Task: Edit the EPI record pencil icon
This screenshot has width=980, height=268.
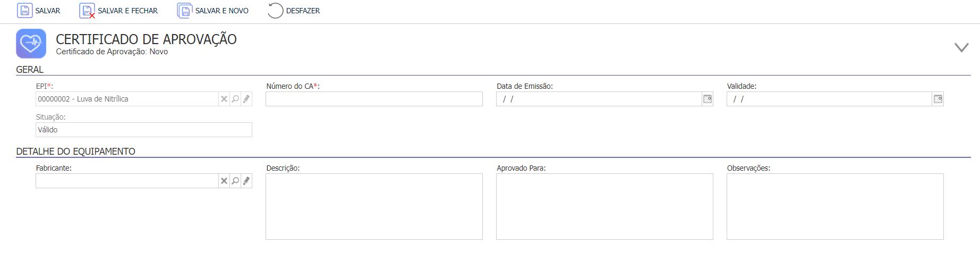Action: [x=246, y=99]
